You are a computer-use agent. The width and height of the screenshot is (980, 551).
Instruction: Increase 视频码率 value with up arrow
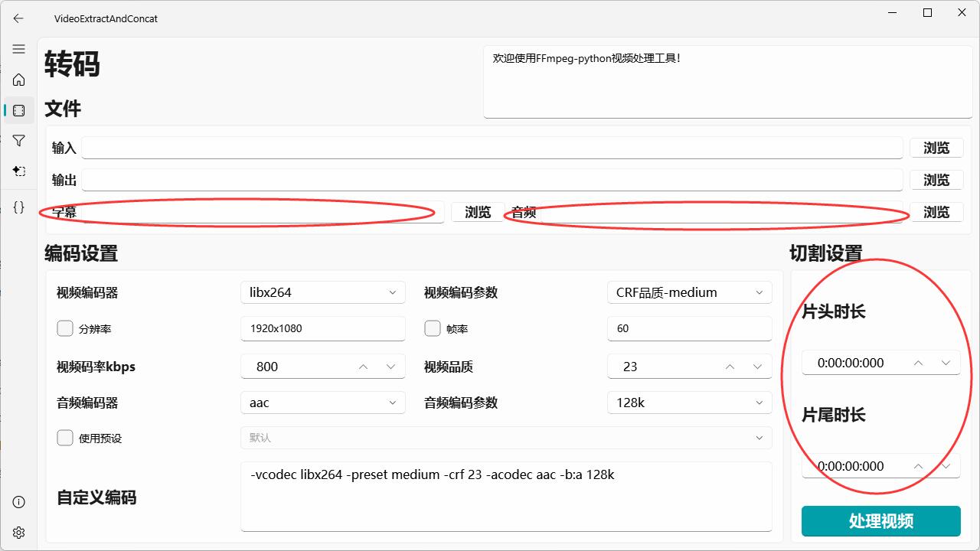[364, 367]
